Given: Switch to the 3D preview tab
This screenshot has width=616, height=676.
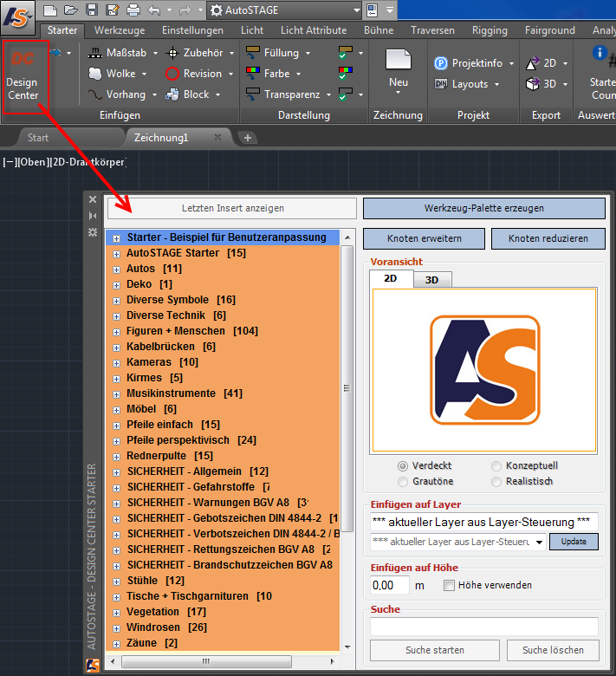Looking at the screenshot, I should click(x=432, y=279).
